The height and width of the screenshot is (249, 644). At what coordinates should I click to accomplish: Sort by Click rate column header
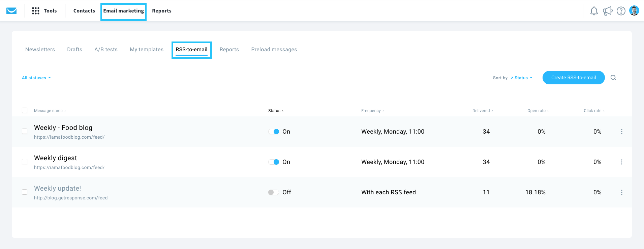point(594,111)
